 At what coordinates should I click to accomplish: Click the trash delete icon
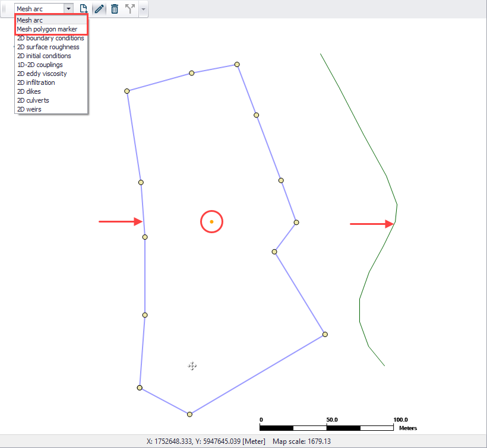tap(115, 9)
